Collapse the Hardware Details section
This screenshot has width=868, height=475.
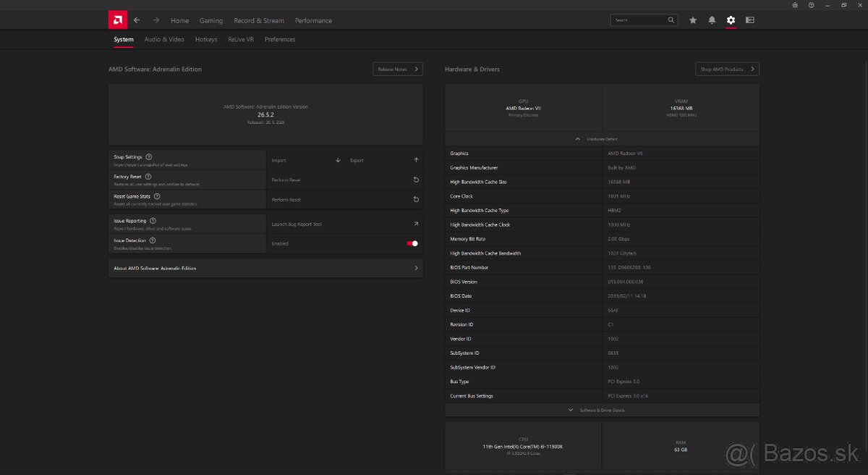point(602,138)
